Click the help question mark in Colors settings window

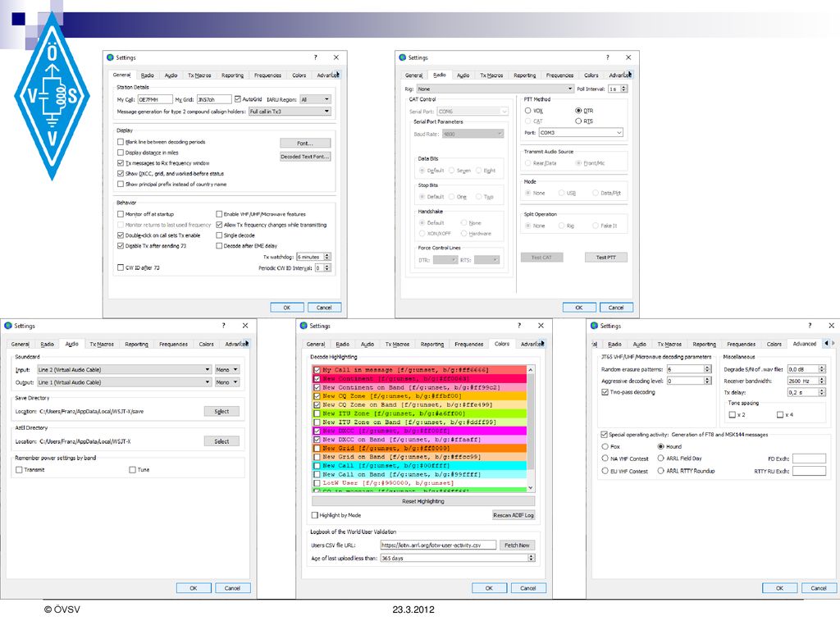518,326
